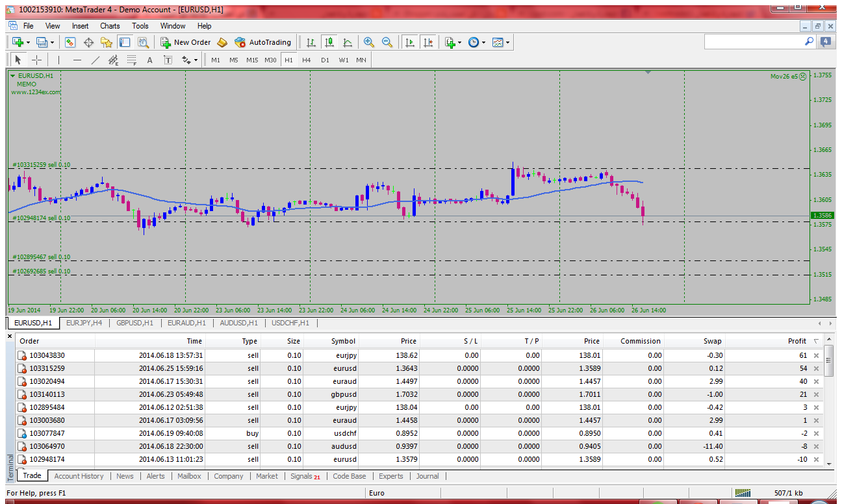Close order 103315259 with its X icon
Image resolution: width=842 pixels, height=504 pixels.
coord(817,368)
